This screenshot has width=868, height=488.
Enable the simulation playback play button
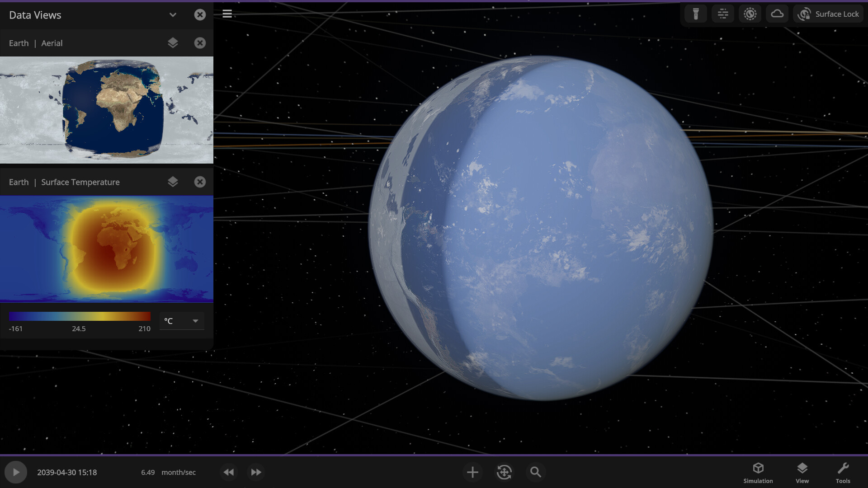(x=15, y=472)
